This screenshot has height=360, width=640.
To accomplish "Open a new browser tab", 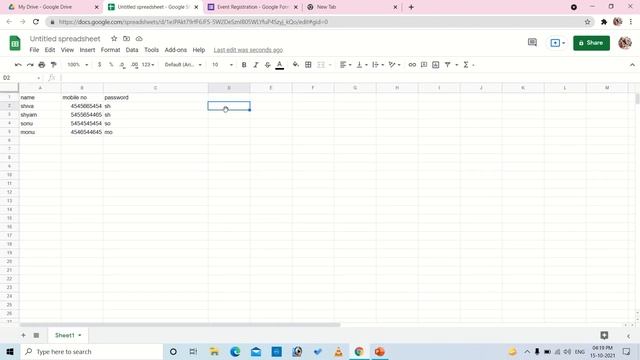I will [x=411, y=7].
